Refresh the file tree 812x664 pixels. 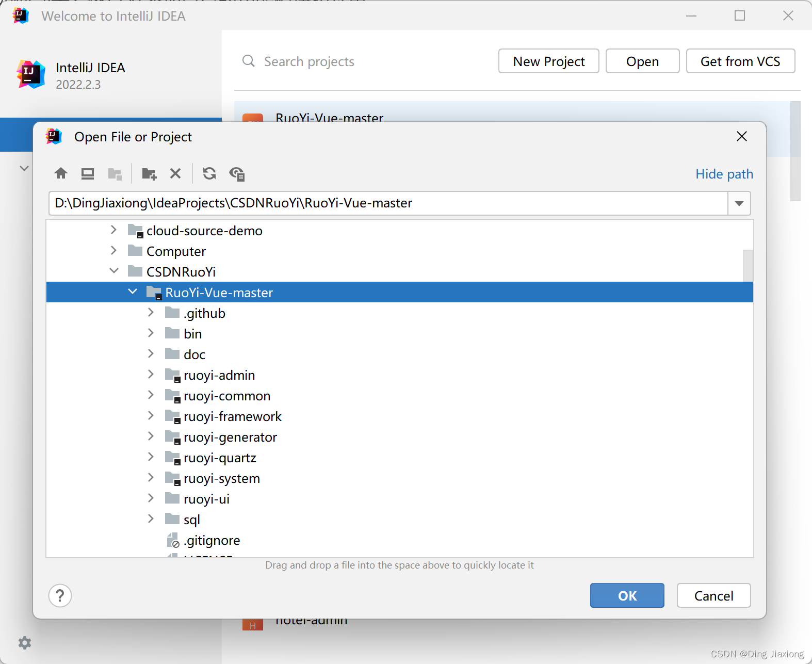209,173
